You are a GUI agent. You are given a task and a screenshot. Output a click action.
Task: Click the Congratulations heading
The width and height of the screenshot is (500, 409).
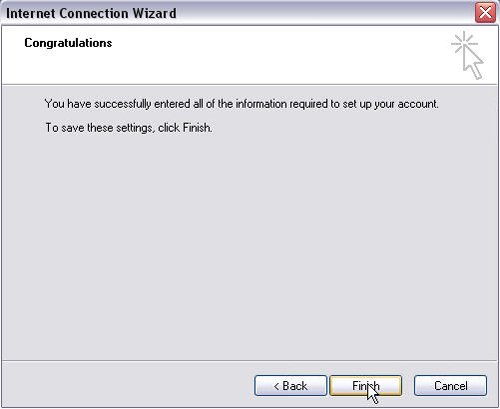pyautogui.click(x=68, y=43)
